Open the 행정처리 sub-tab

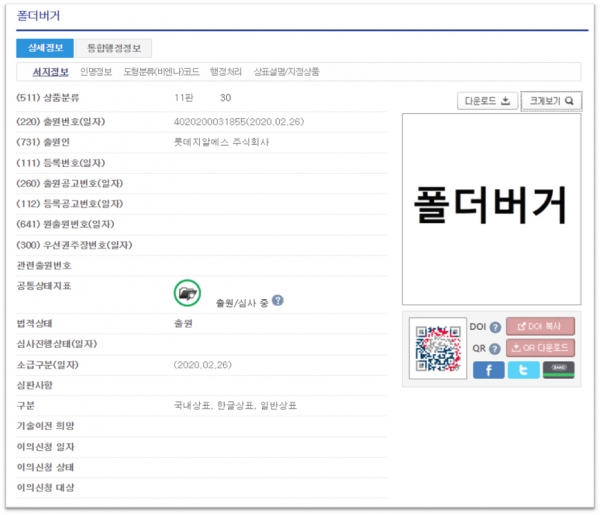click(x=226, y=72)
